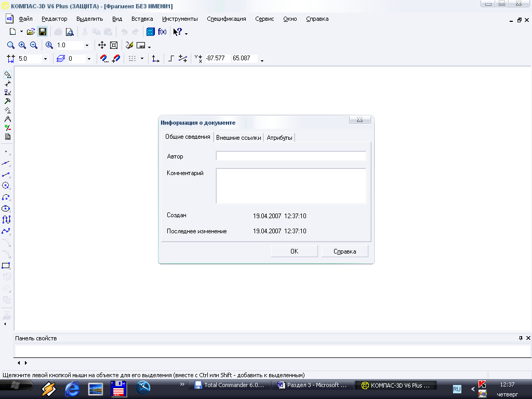Open the local coordinate system icon
The width and height of the screenshot is (532, 399).
pos(155,59)
